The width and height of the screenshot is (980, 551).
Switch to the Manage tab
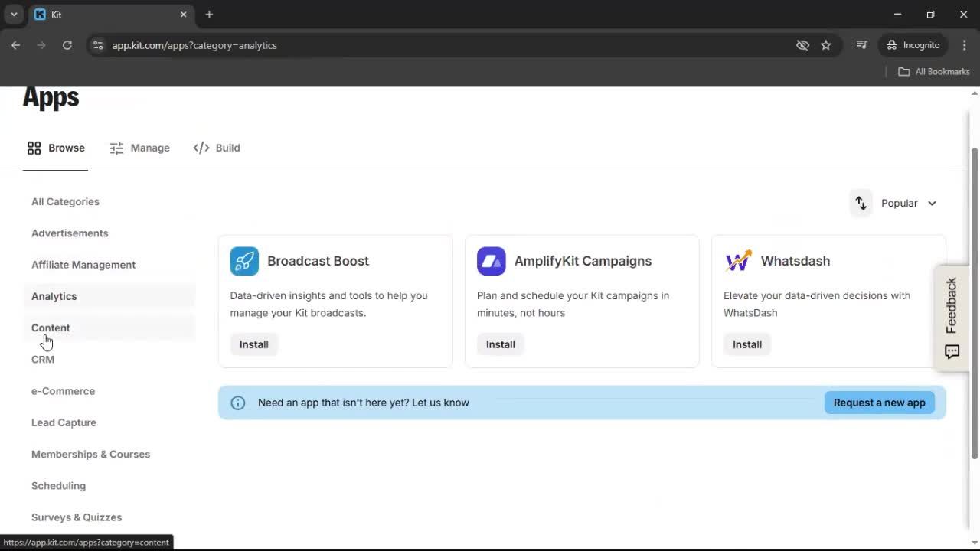[150, 148]
